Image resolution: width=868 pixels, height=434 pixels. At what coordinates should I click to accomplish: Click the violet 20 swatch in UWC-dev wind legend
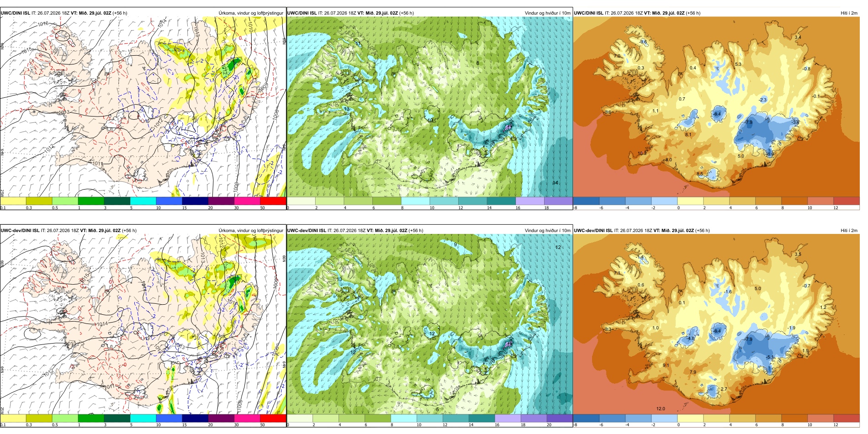tap(559, 418)
